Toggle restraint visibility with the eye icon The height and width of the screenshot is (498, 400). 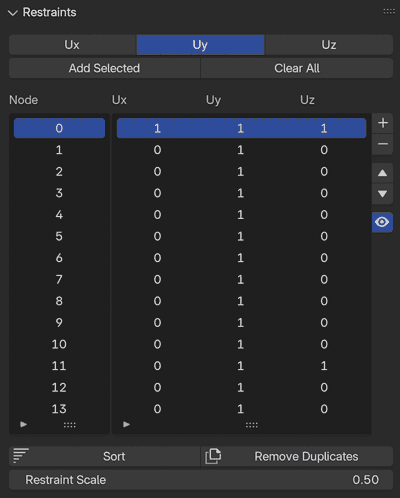pyautogui.click(x=382, y=222)
